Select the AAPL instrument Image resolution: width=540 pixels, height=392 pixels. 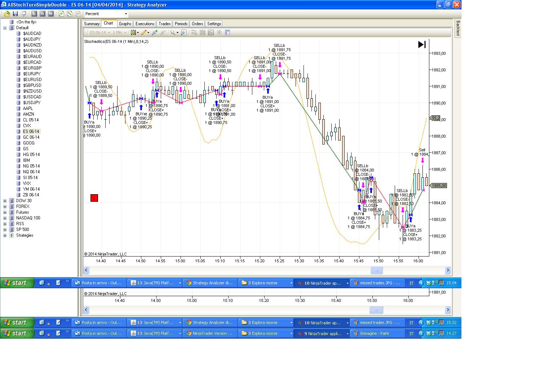click(28, 108)
